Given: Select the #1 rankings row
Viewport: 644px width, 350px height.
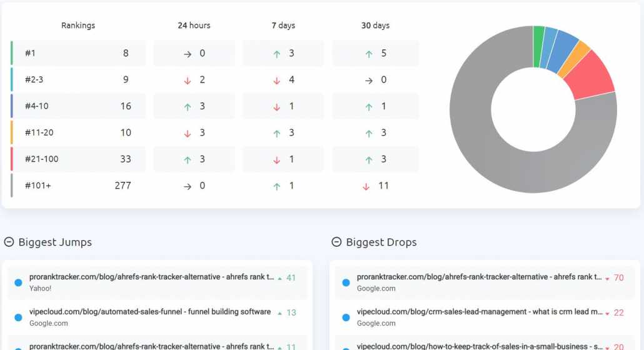Looking at the screenshot, I should pyautogui.click(x=78, y=53).
